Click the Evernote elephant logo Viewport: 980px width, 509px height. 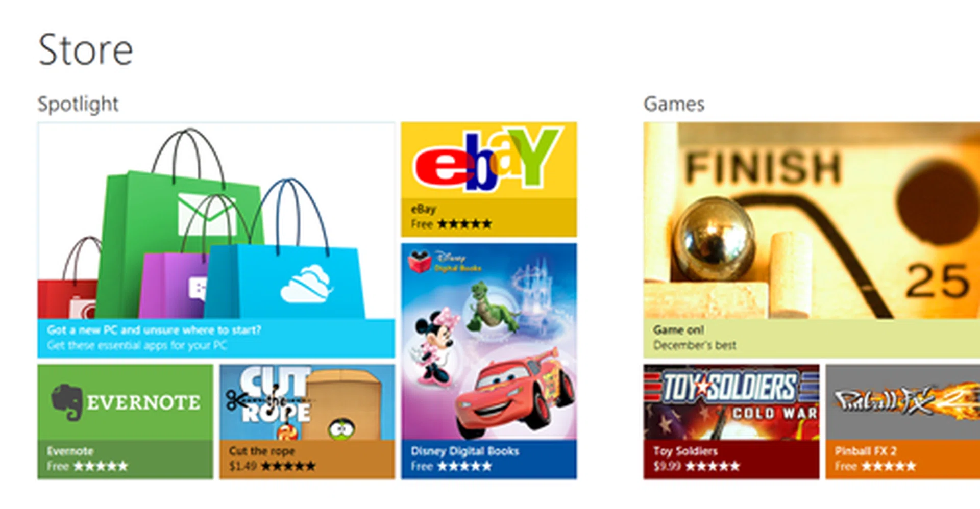coord(67,402)
